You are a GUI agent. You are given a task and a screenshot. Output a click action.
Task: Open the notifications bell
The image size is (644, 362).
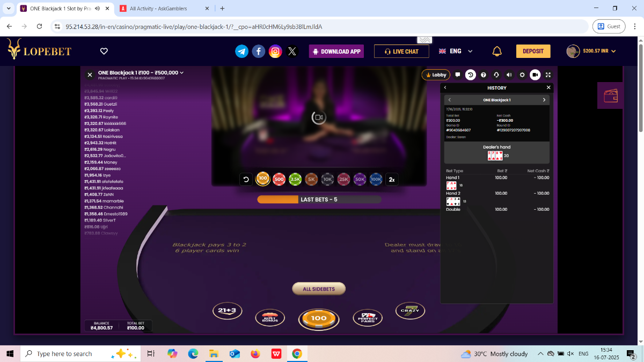click(x=497, y=51)
